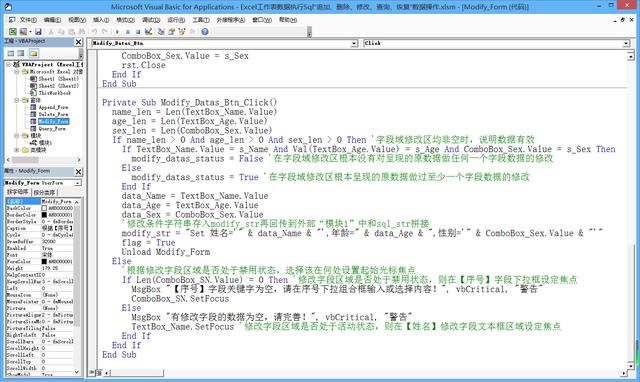The height and width of the screenshot is (382, 640).
Task: Click the code pane vertical scrollbar down arrow
Action: point(631,365)
